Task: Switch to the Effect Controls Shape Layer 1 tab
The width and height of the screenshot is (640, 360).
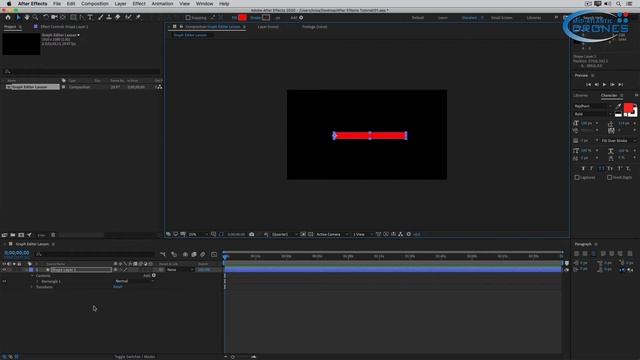Action: coord(64,27)
